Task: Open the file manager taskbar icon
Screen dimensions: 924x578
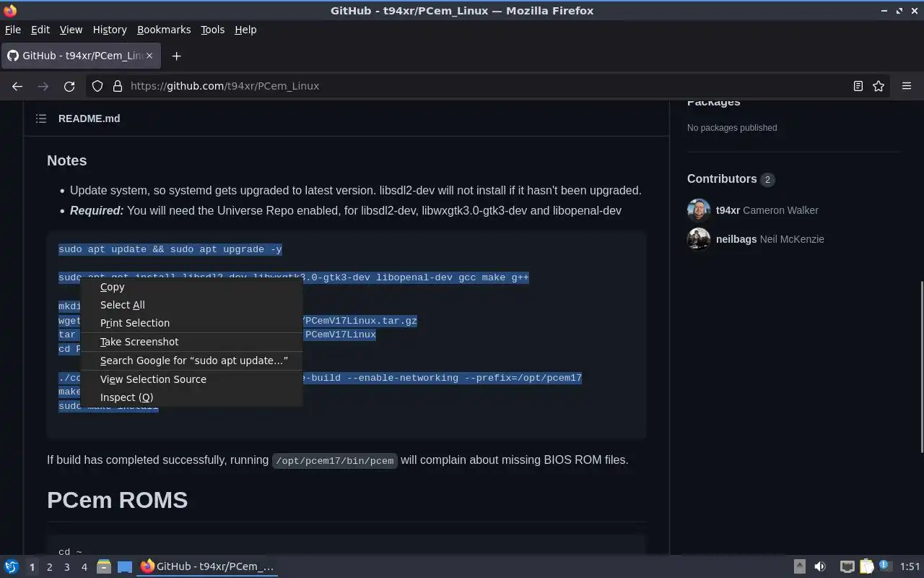Action: 103,566
